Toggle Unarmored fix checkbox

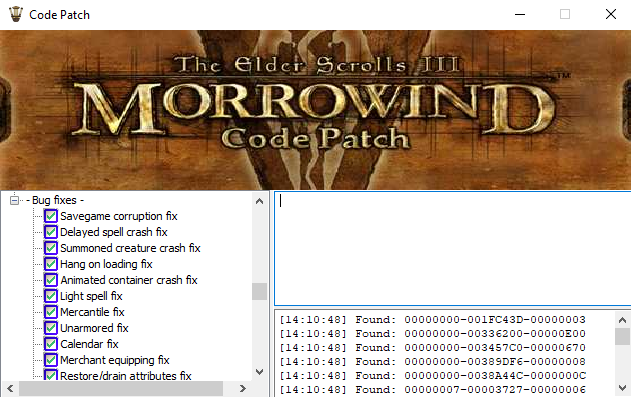click(51, 328)
